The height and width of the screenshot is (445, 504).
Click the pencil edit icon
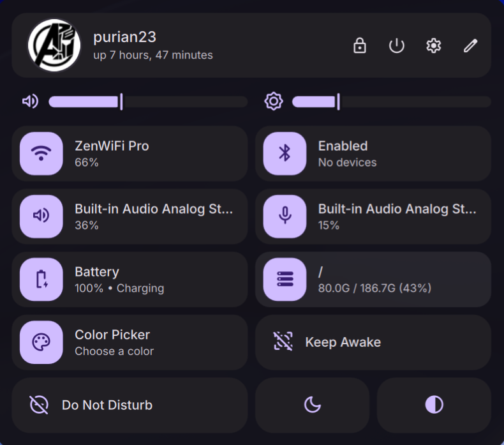470,45
